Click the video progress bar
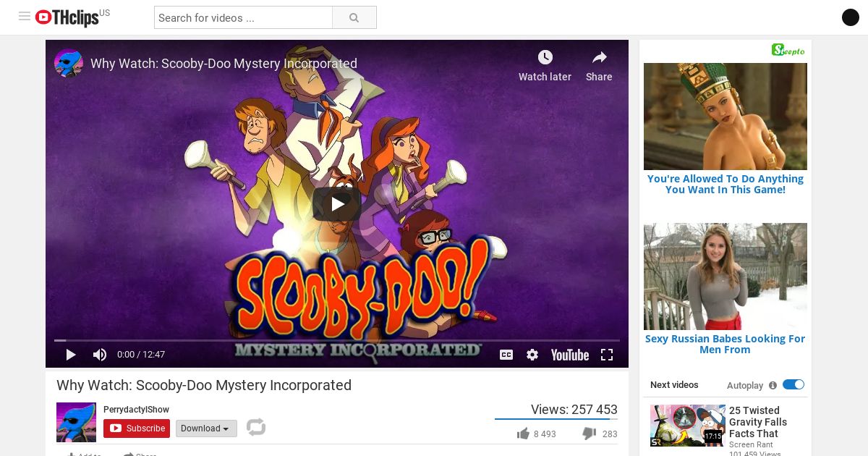 coord(337,340)
